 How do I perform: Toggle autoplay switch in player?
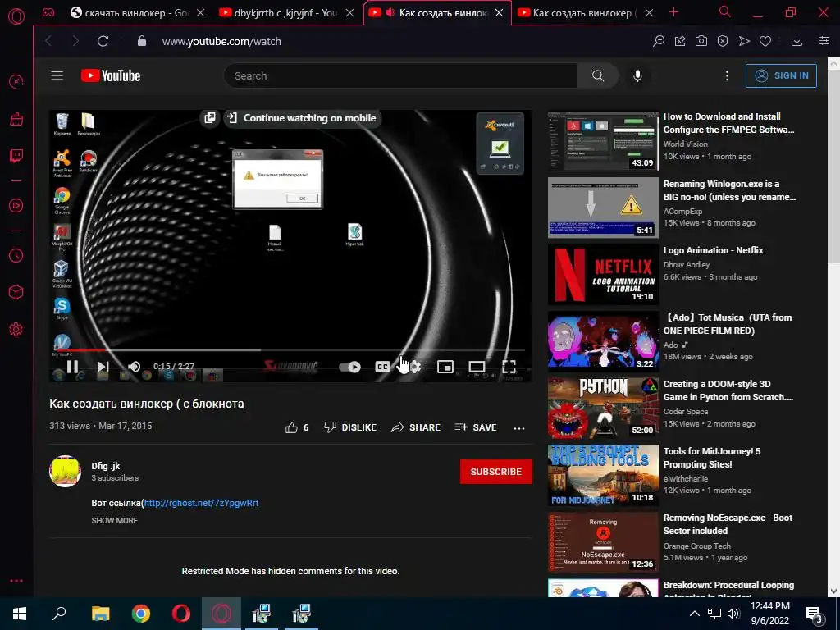[x=349, y=367]
